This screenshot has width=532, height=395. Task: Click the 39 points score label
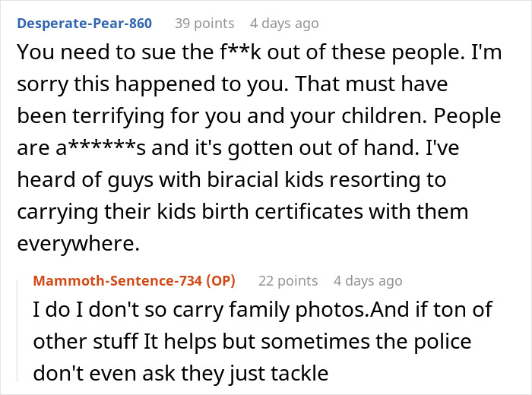pyautogui.click(x=204, y=23)
